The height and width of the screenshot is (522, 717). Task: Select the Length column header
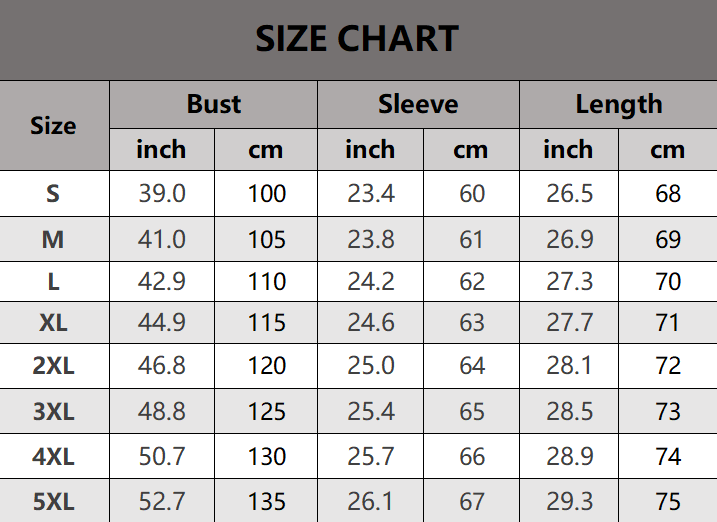pyautogui.click(x=618, y=104)
